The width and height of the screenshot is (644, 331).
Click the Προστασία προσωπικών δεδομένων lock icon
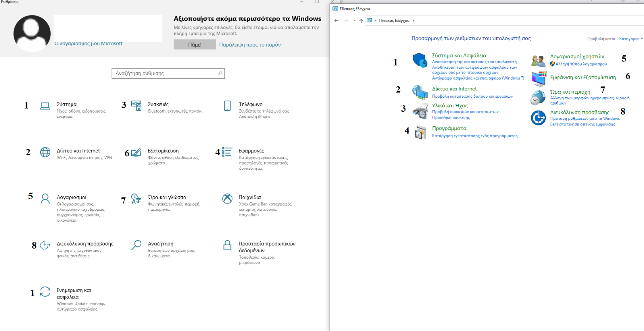click(x=227, y=245)
